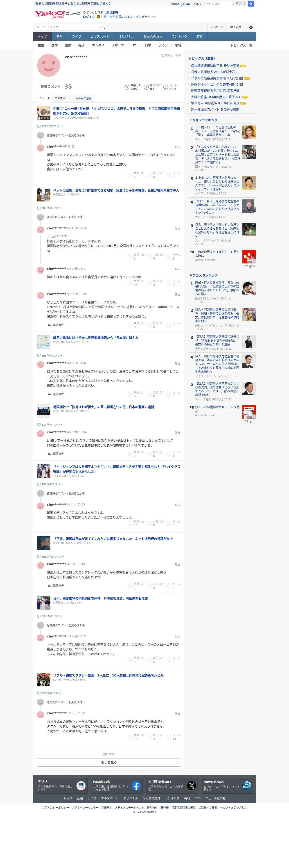The width and height of the screenshot is (289, 868).
Task: Click the ログイン link
Action: click(x=89, y=17)
